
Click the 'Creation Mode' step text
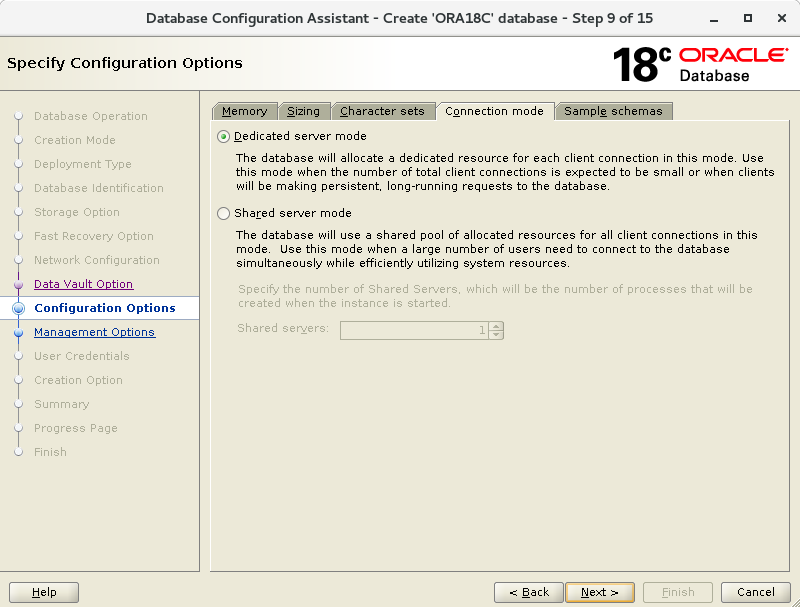(75, 140)
